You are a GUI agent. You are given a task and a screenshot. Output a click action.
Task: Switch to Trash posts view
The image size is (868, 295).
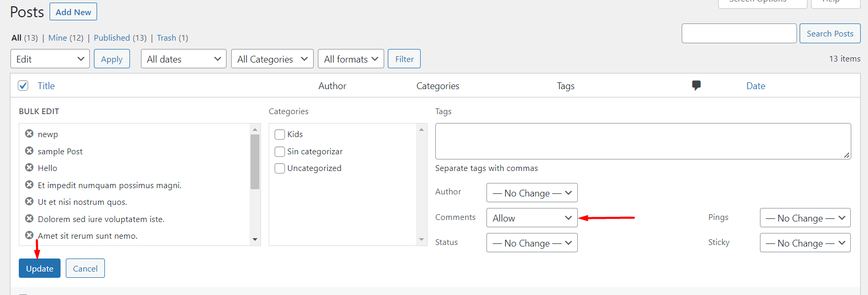click(167, 38)
